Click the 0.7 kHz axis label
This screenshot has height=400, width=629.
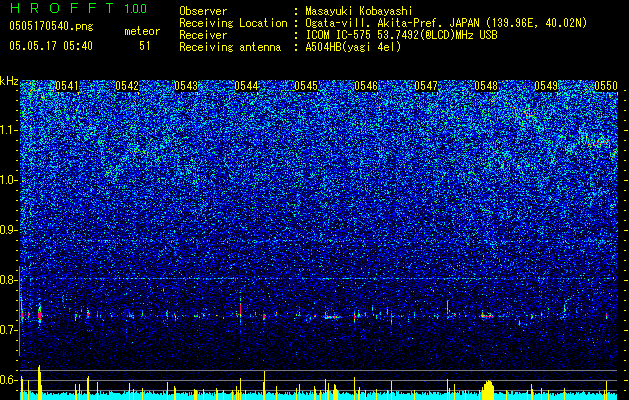(x=9, y=330)
